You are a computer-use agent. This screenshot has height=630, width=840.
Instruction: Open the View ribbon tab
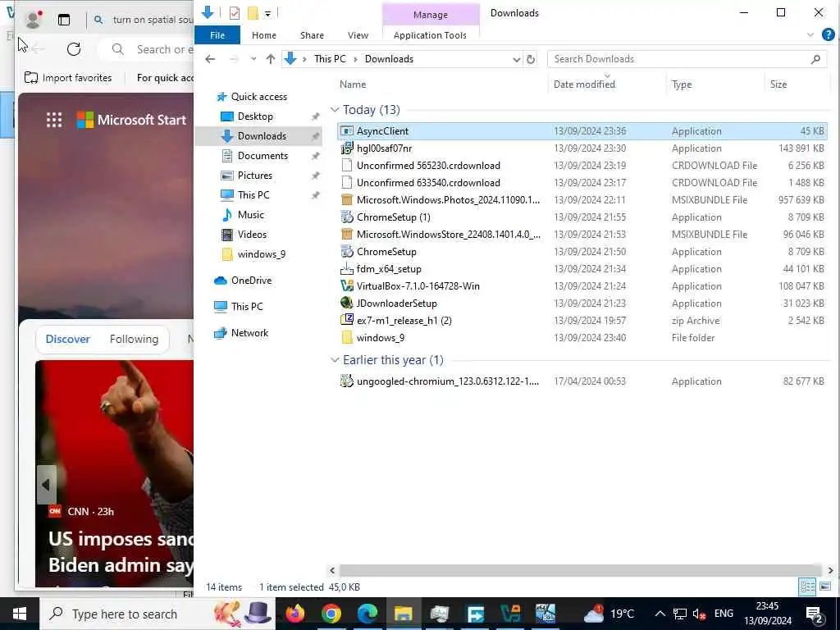358,35
